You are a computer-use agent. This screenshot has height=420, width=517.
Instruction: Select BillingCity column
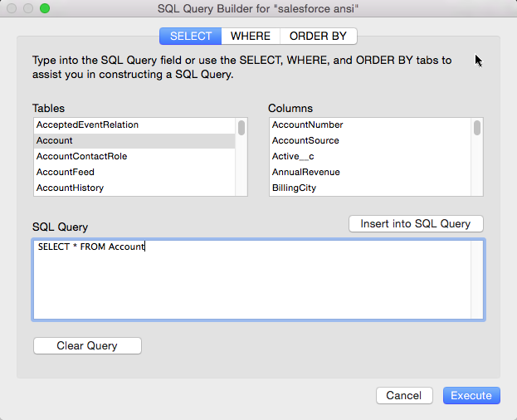click(370, 188)
